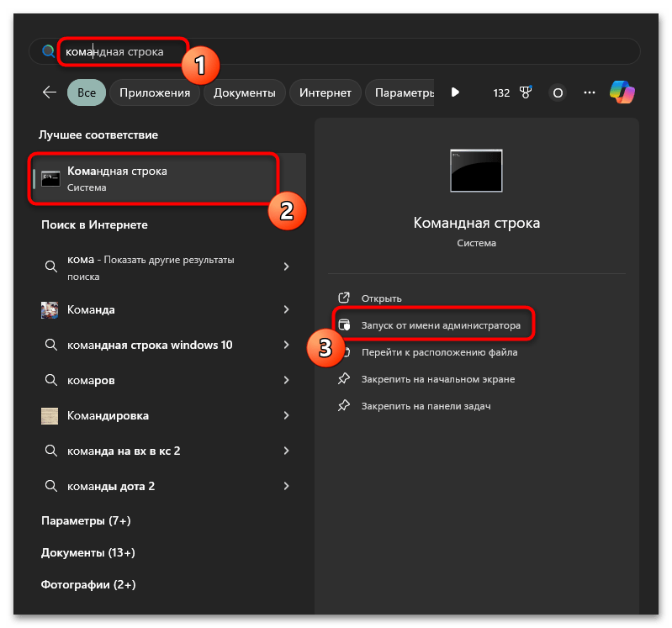Open 'Документы (13+)' results group
The height and width of the screenshot is (628, 672).
click(87, 552)
